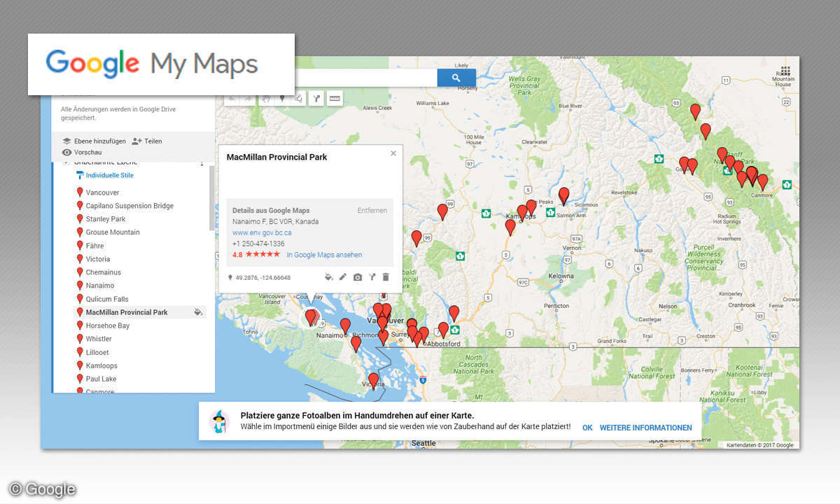Image resolution: width=840 pixels, height=504 pixels.
Task: Select Nanaimo in the layer list
Action: (100, 286)
